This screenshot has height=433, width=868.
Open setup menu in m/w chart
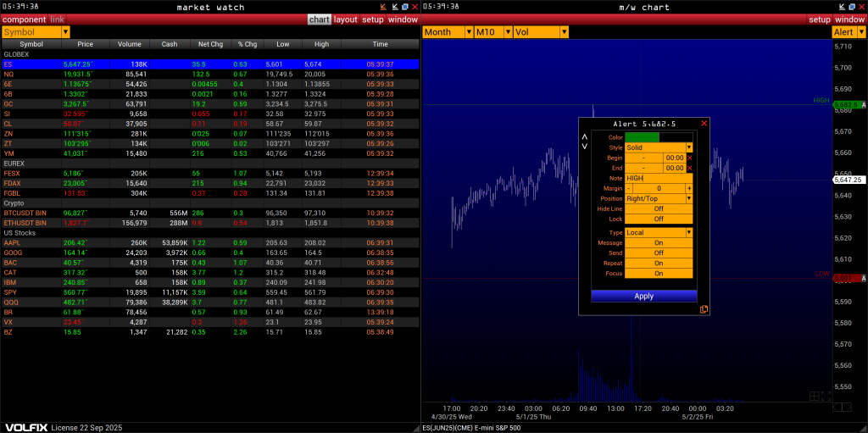(x=820, y=19)
